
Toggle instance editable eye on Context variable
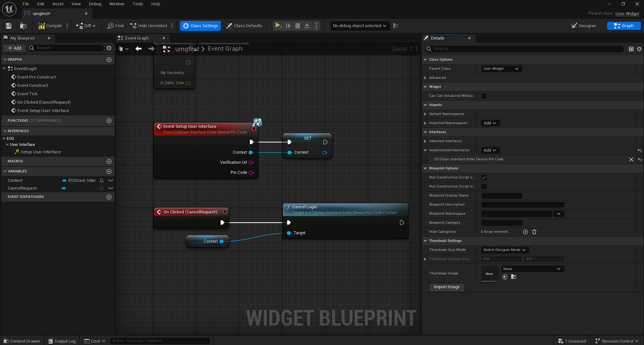coord(111,180)
